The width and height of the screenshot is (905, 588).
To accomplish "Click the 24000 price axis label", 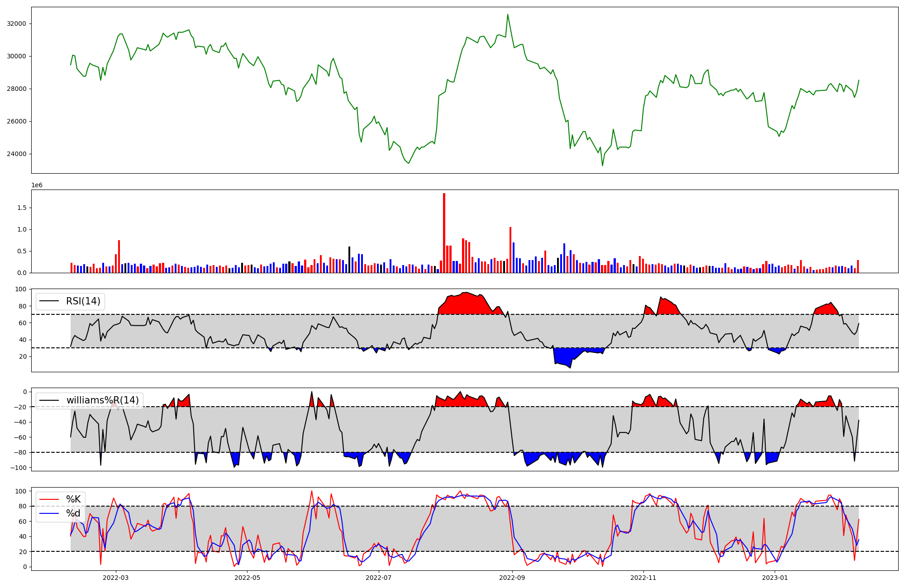I will 16,154.
